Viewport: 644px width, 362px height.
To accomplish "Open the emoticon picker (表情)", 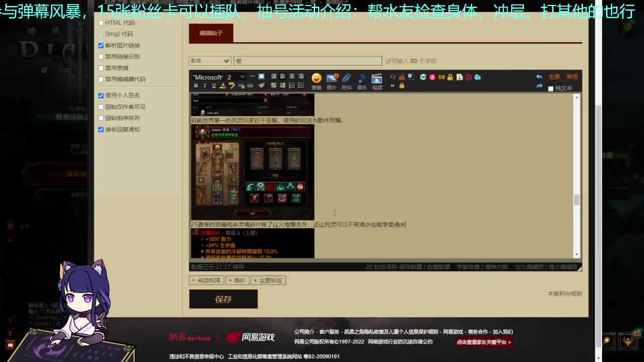I will (x=316, y=80).
